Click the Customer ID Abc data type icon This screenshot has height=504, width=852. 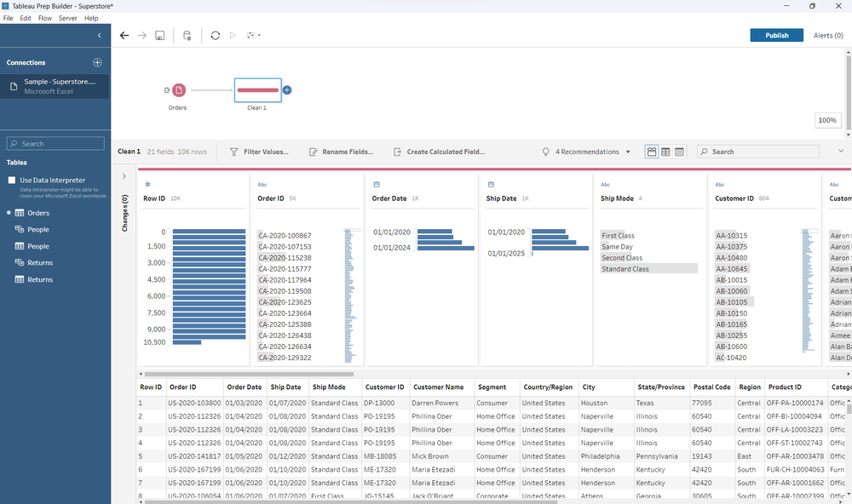tap(719, 185)
